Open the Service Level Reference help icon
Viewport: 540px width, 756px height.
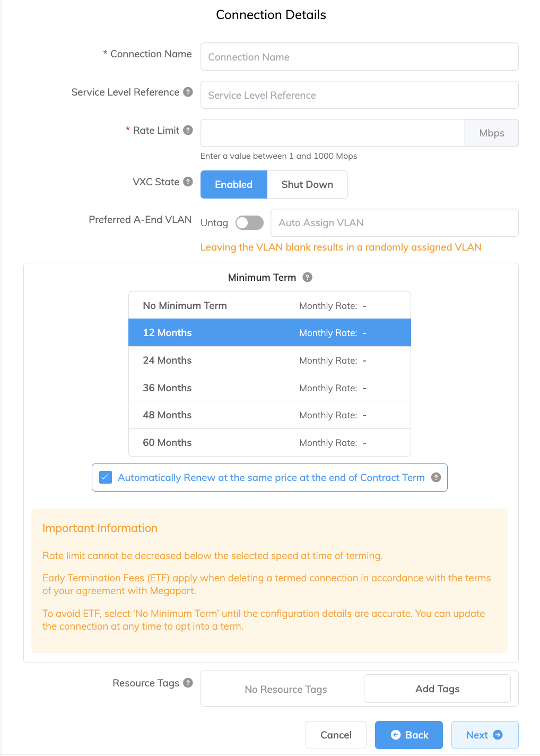[x=188, y=92]
